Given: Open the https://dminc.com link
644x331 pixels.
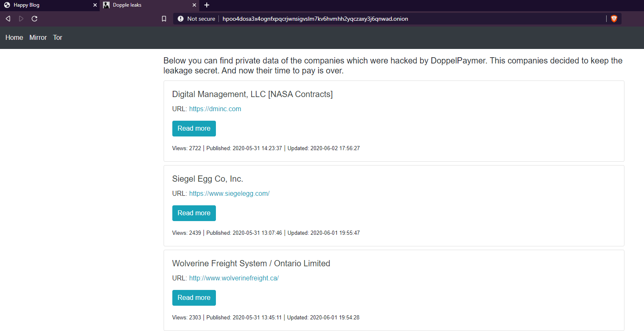Looking at the screenshot, I should pyautogui.click(x=215, y=109).
